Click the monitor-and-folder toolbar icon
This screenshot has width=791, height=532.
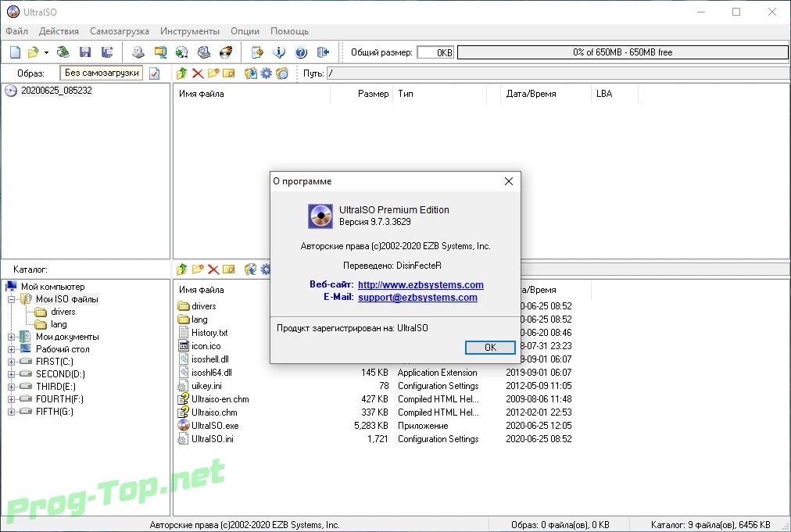click(160, 52)
